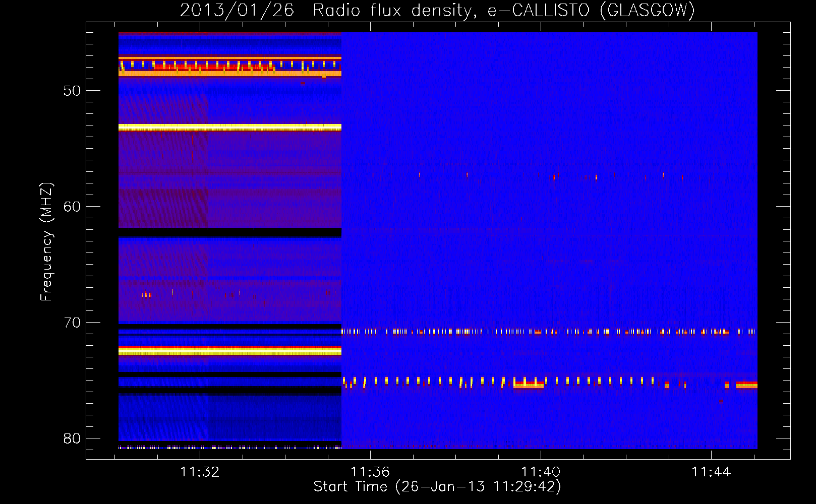Click the 11:44 time tick label
Screen dimensions: 816x504
pos(711,472)
